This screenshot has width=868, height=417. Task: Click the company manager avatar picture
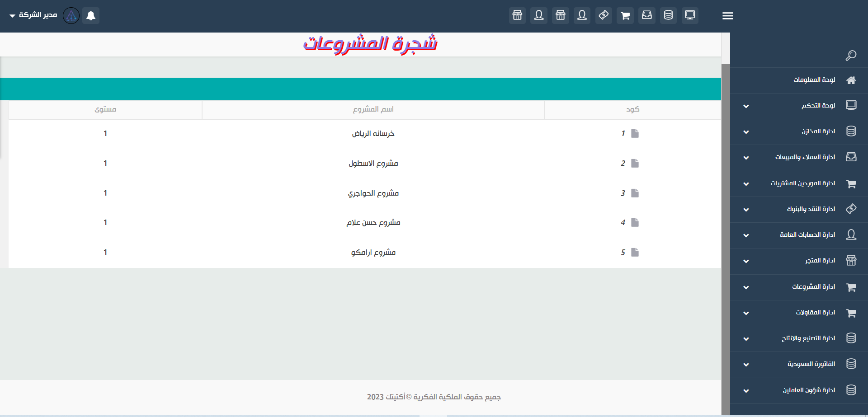pyautogui.click(x=71, y=16)
